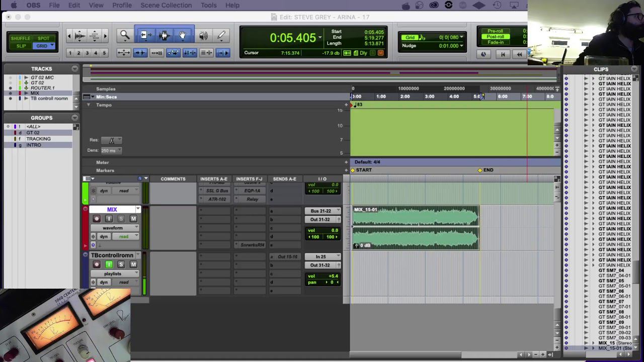Select the TRACKING group
The height and width of the screenshot is (362, 644).
[x=38, y=139]
